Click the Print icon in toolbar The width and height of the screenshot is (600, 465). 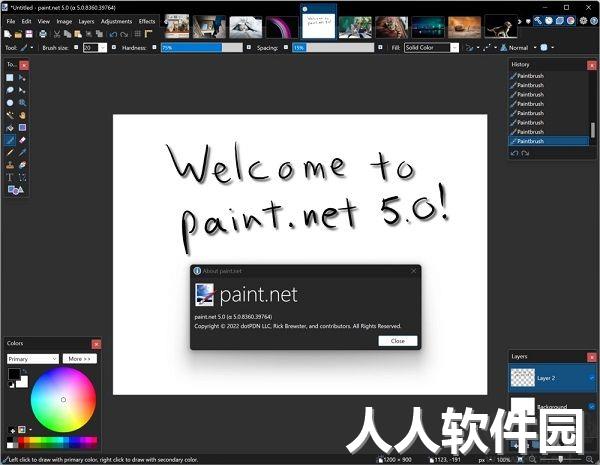click(43, 34)
